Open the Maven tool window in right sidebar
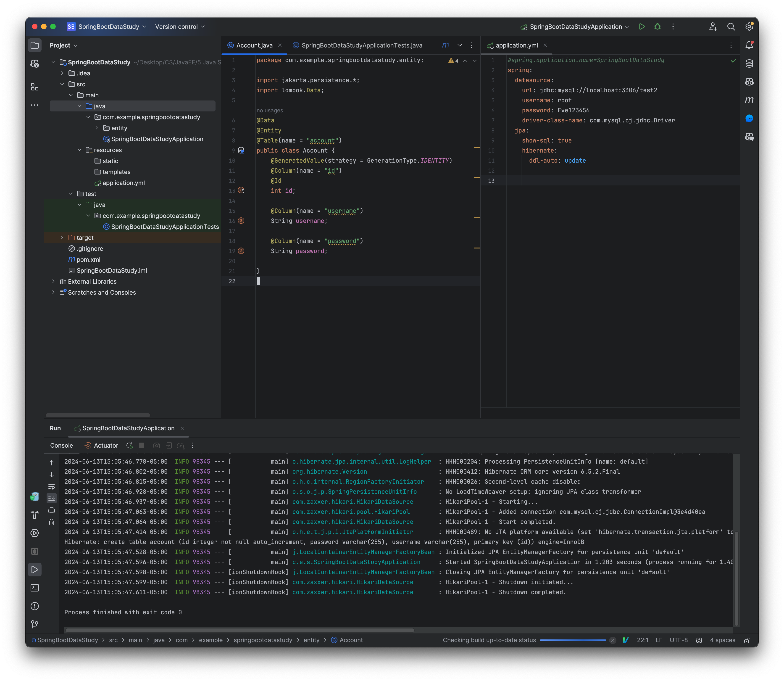784x681 pixels. pyautogui.click(x=749, y=100)
